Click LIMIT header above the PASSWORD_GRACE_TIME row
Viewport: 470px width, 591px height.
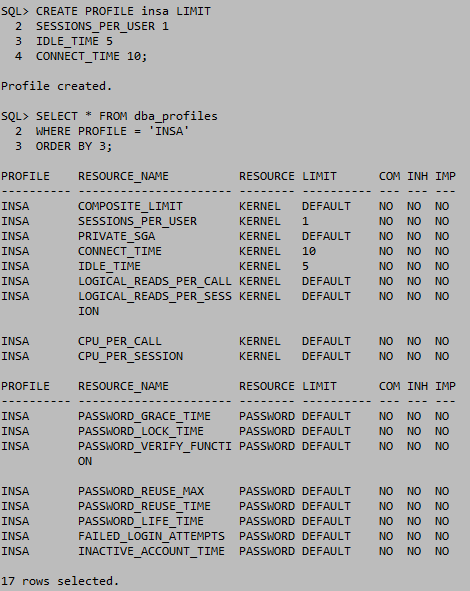319,386
